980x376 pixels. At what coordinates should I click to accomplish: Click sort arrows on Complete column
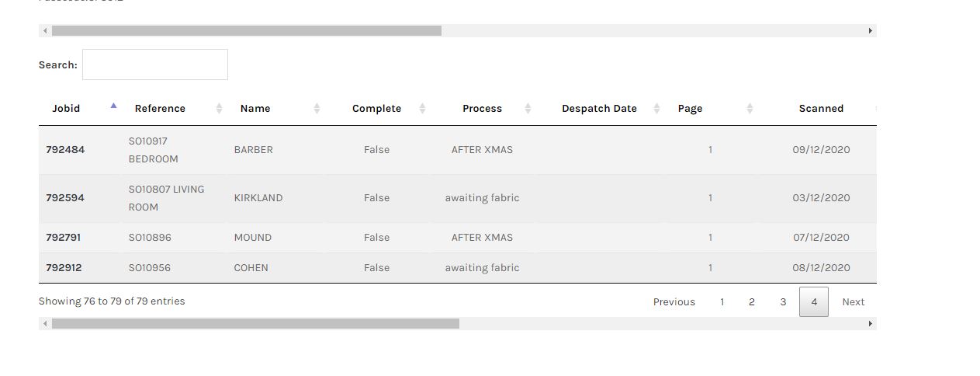click(x=422, y=109)
